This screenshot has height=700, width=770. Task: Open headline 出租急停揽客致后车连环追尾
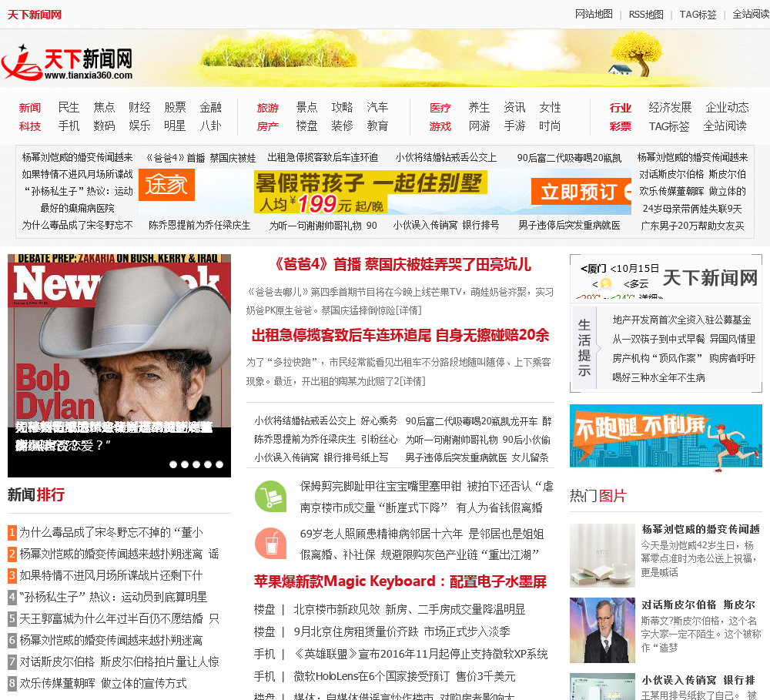pyautogui.click(x=400, y=335)
